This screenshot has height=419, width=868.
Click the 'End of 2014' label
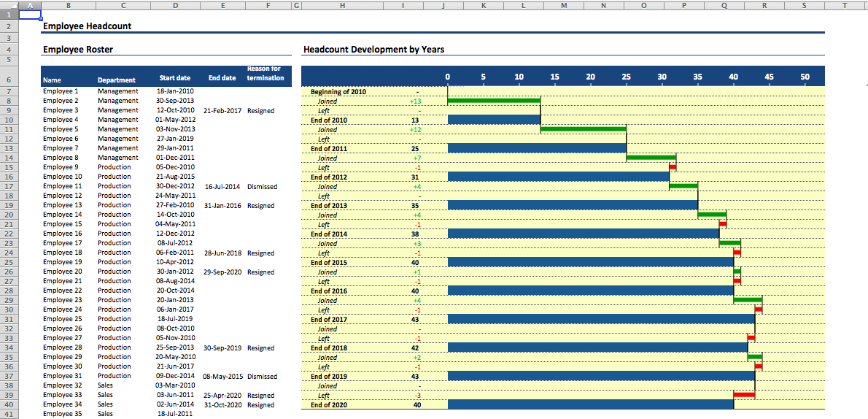(329, 234)
